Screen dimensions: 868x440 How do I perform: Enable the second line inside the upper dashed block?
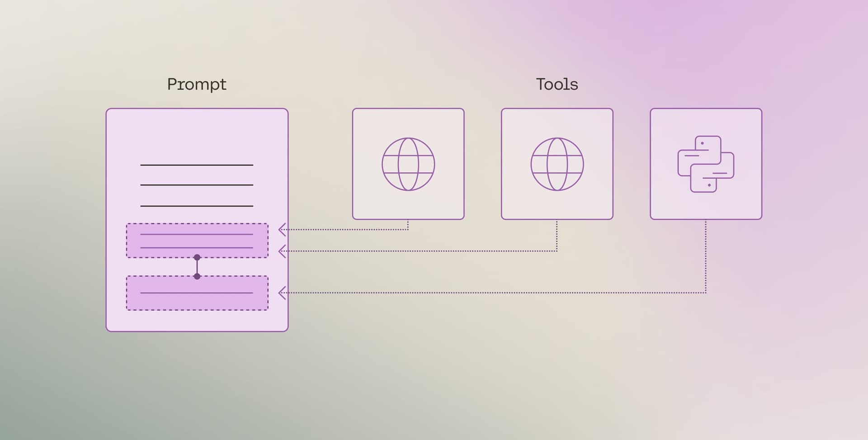click(x=197, y=247)
